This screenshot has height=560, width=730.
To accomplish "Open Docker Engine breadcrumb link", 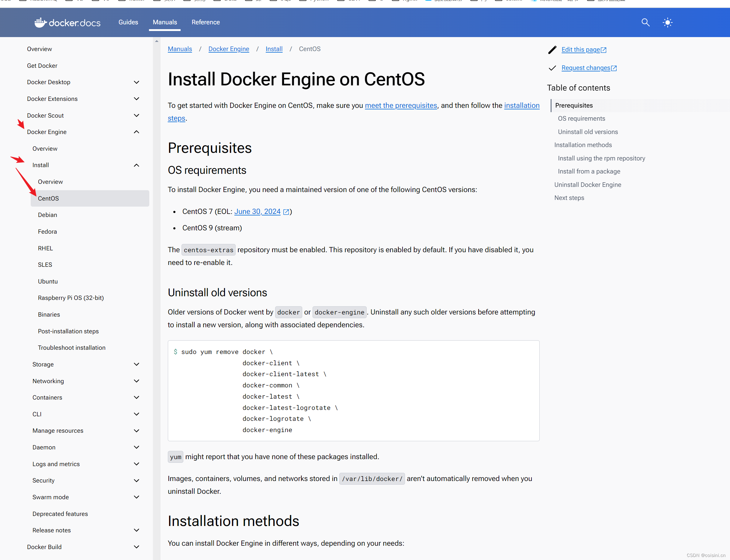I will coord(229,49).
